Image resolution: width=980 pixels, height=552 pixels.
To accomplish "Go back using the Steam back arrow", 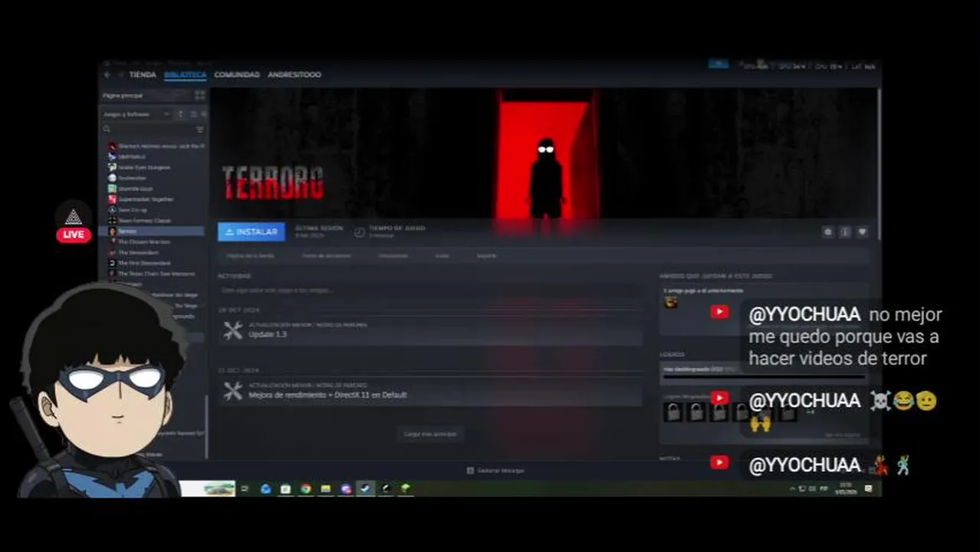I will tap(107, 75).
